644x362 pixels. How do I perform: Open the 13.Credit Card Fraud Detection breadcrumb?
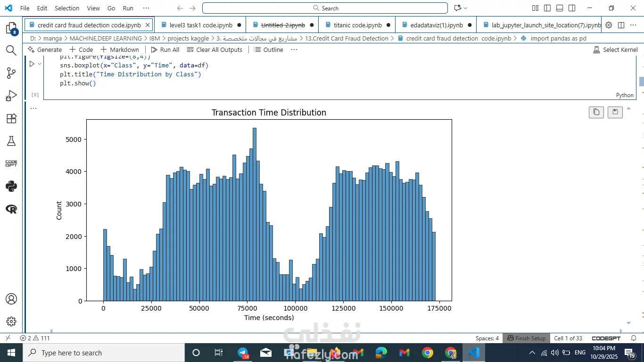(x=347, y=38)
